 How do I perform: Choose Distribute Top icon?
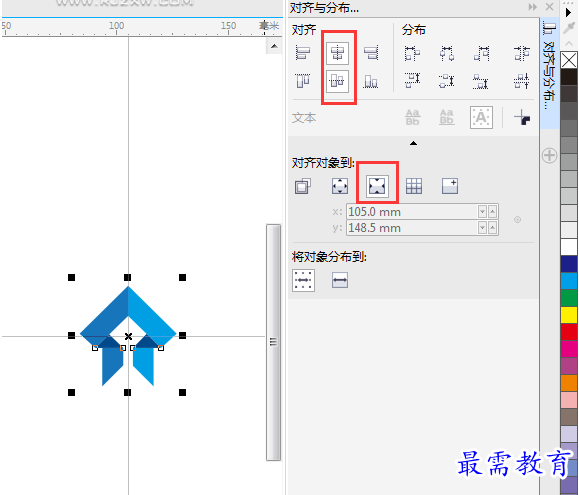[412, 80]
